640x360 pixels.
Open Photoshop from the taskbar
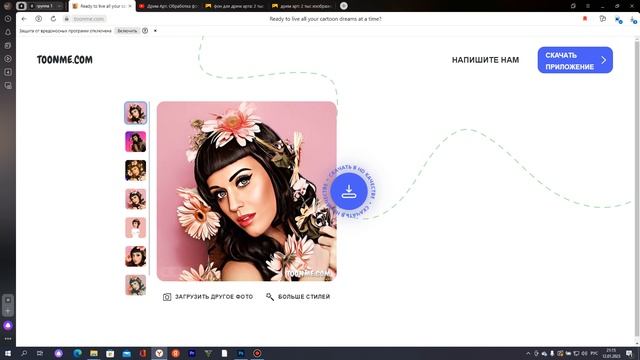click(241, 353)
